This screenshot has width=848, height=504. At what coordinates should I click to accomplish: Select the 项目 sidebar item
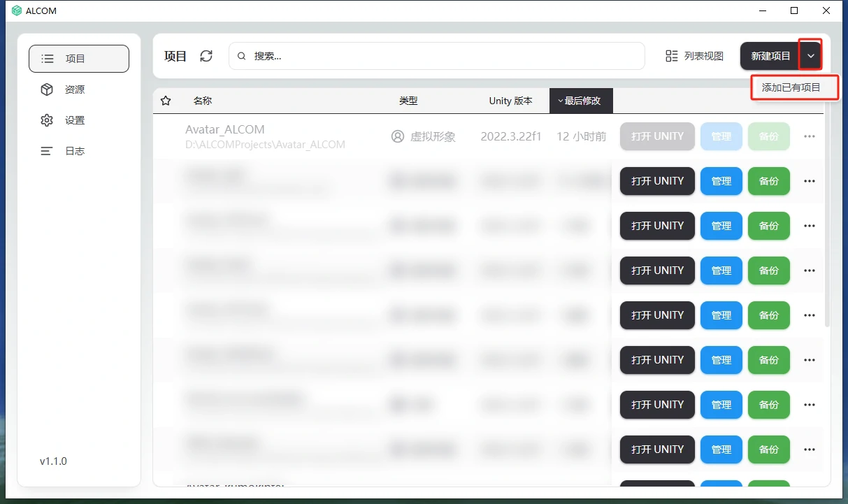point(78,59)
